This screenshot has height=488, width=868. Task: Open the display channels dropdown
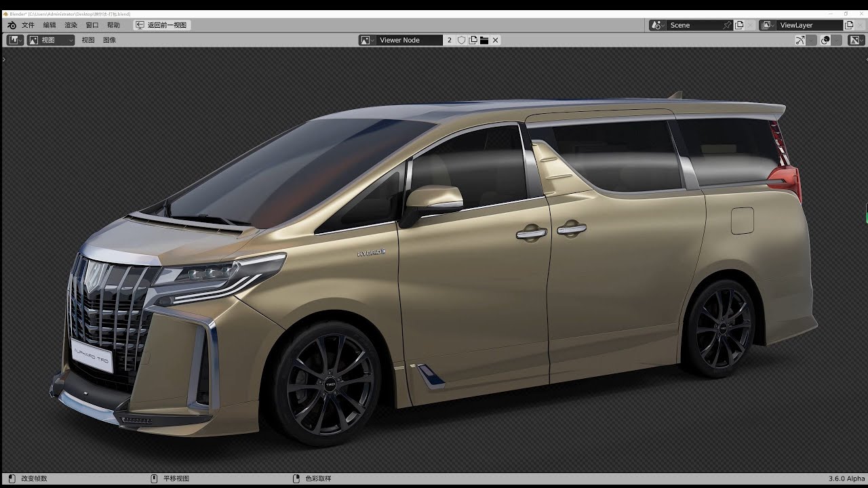click(x=856, y=40)
